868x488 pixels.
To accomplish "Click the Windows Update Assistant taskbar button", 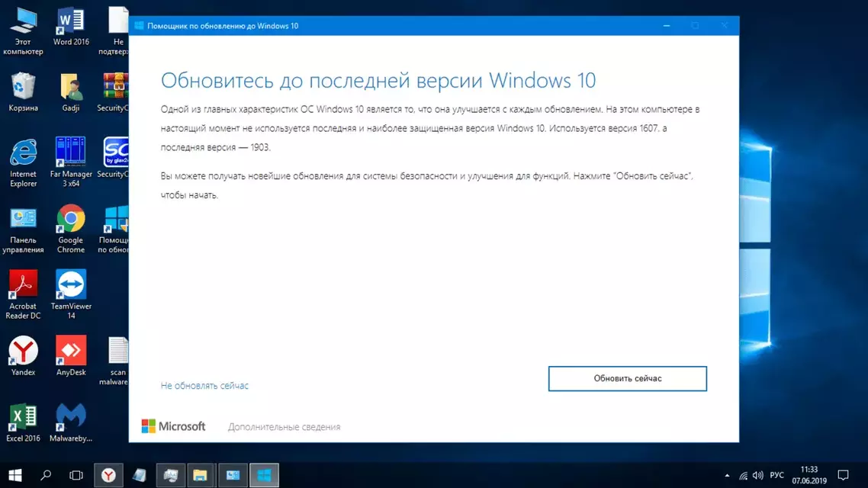I will (x=264, y=475).
